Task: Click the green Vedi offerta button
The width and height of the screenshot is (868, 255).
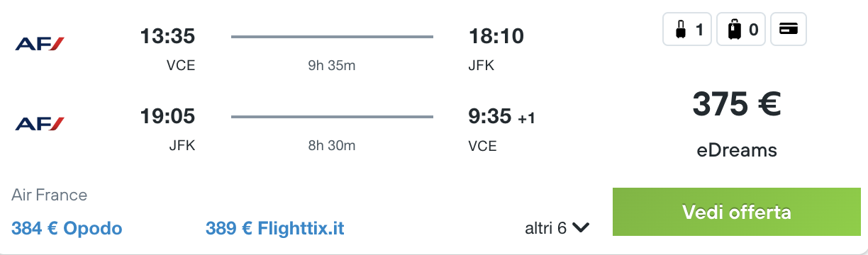Action: pyautogui.click(x=736, y=212)
